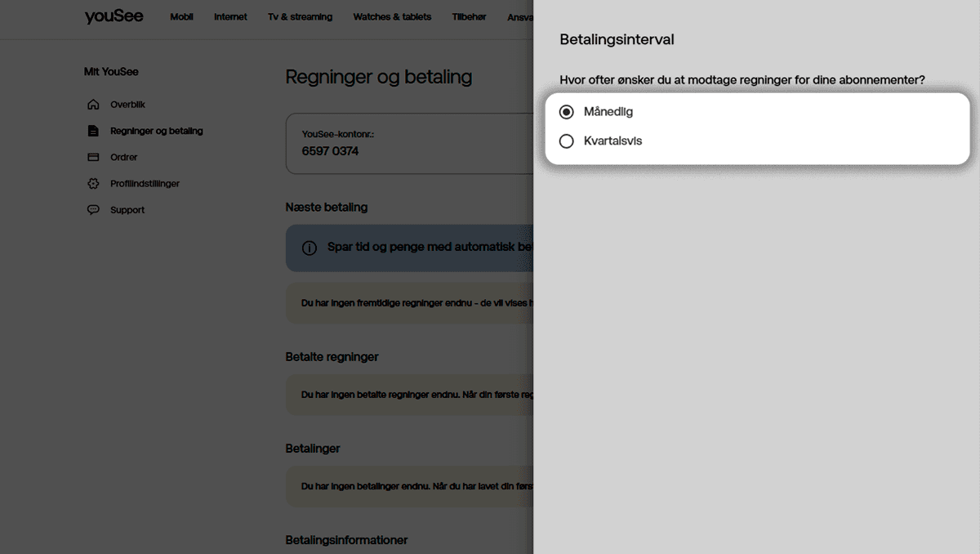This screenshot has height=554, width=980.
Task: Click the info icon in the automatic payment banner
Action: click(x=309, y=247)
